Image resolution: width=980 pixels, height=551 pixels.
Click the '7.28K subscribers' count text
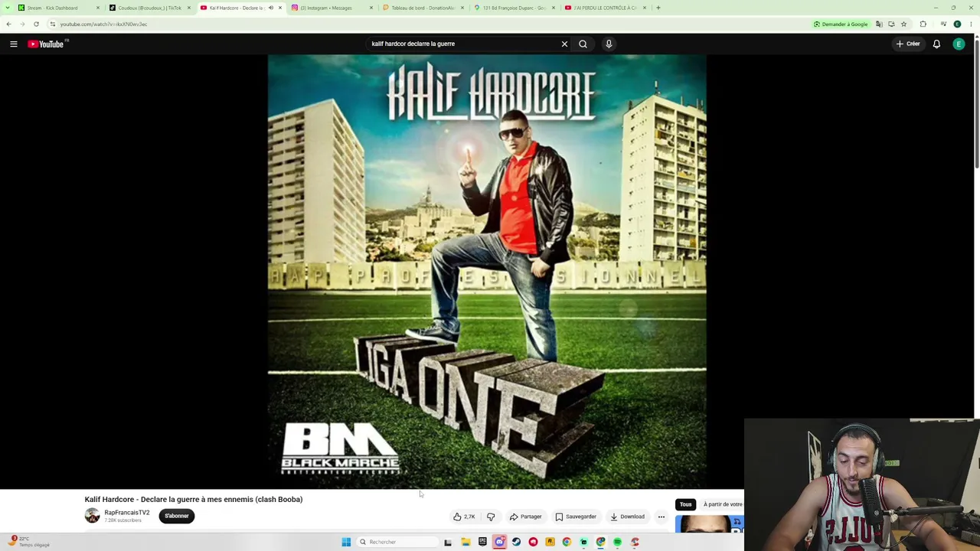tap(122, 520)
